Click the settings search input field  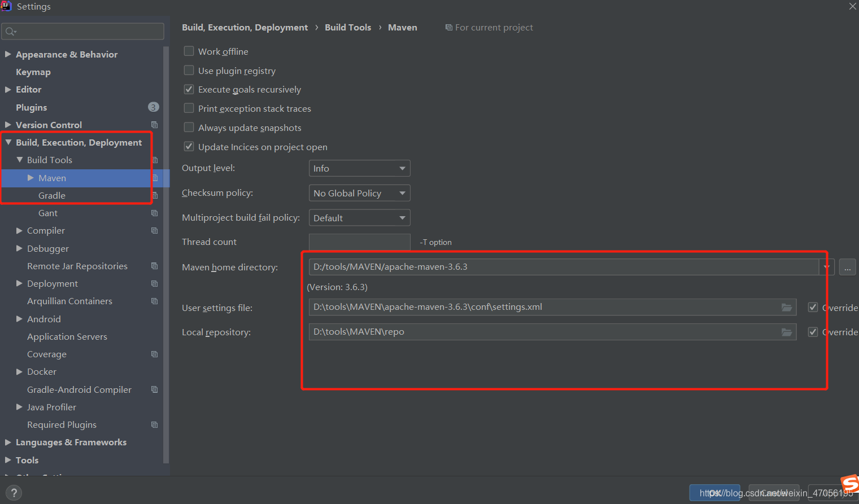pos(83,32)
